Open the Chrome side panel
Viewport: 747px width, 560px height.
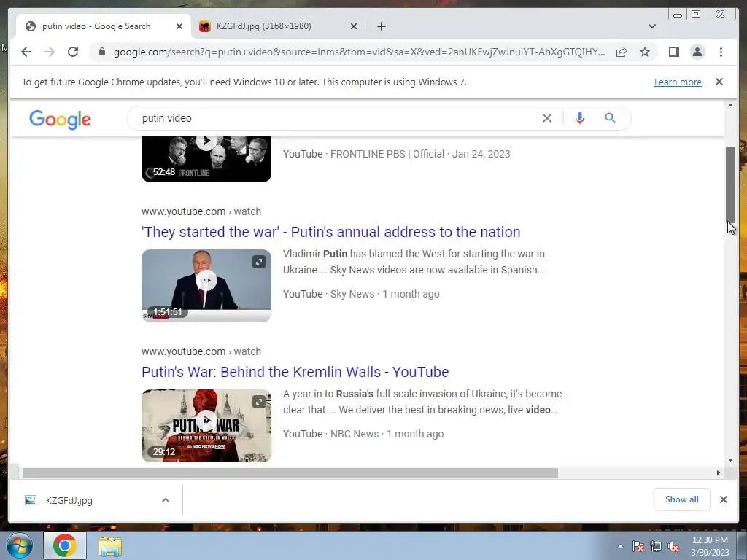coord(673,52)
